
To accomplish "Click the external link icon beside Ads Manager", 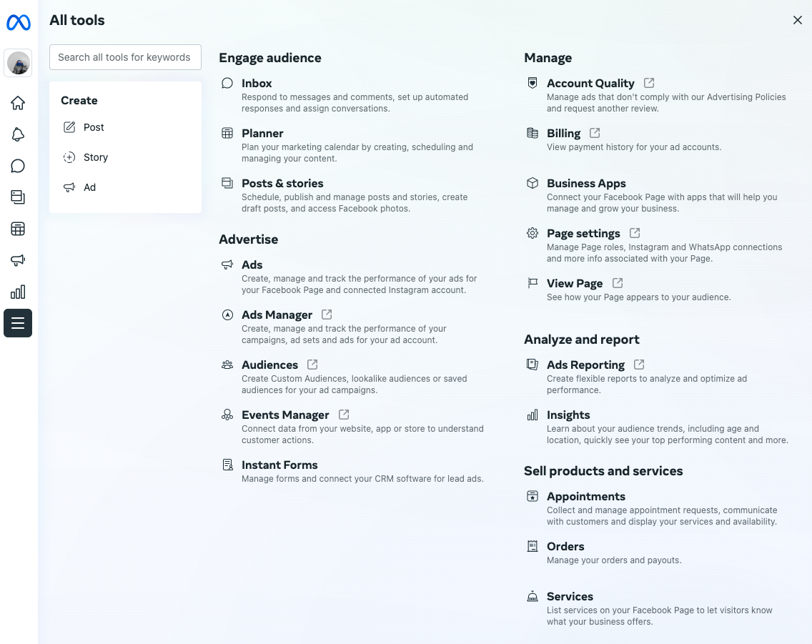I will coord(327,314).
